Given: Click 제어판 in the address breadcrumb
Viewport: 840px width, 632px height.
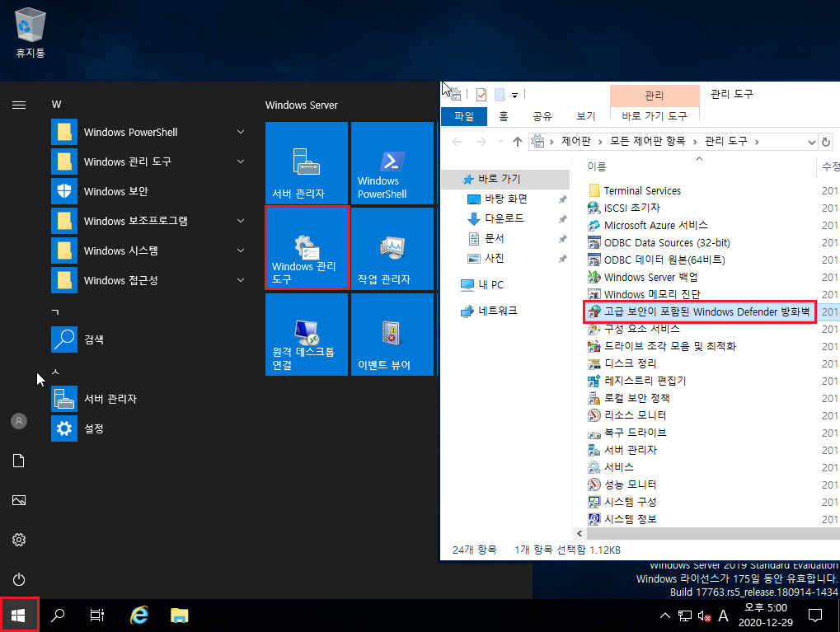Looking at the screenshot, I should click(576, 141).
